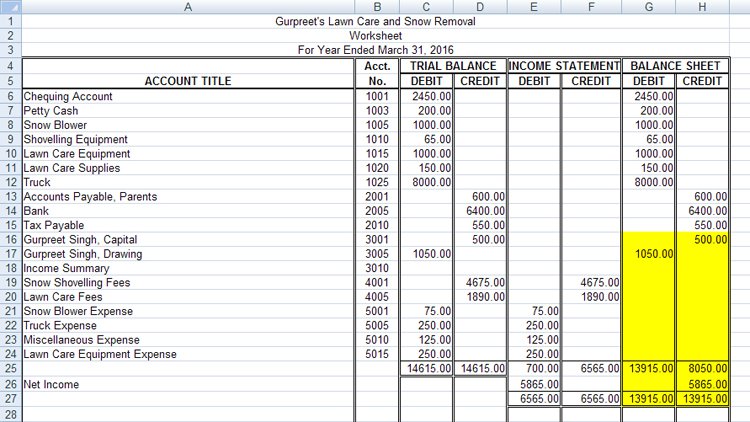Screen dimensions: 750x422
Task: Select the row 12 header
Action: [x=10, y=183]
